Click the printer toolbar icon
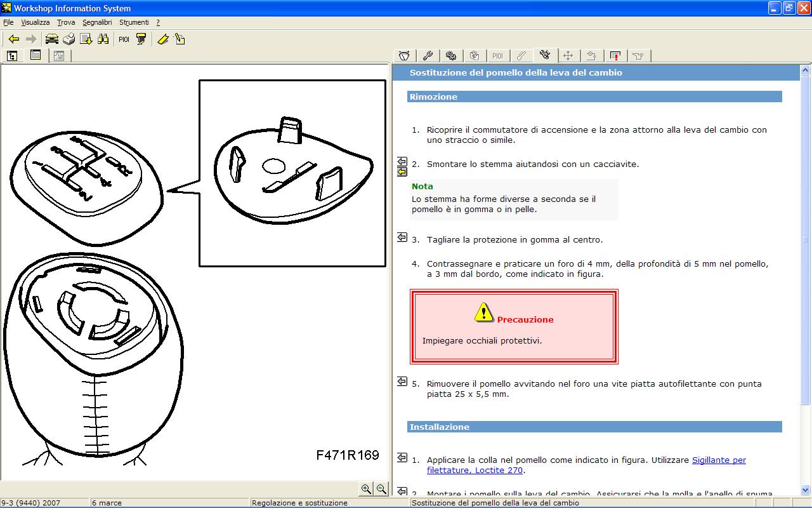Screen dimensions: 812x508 click(69, 39)
